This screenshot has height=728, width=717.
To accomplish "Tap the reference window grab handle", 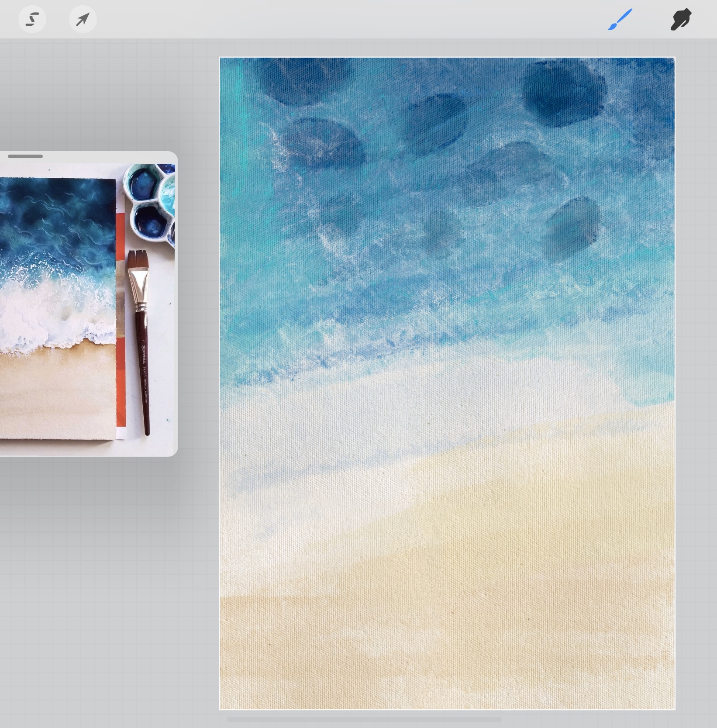I will (25, 156).
